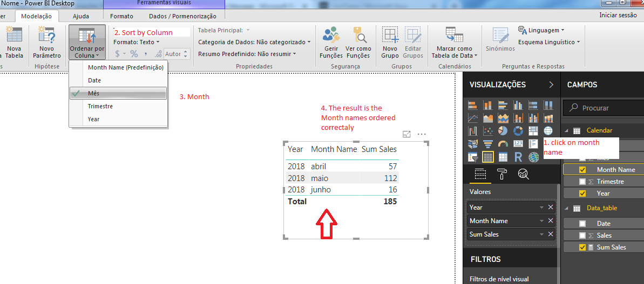This screenshot has height=284, width=644.
Task: Check the Trimestre field checkbox
Action: click(582, 182)
